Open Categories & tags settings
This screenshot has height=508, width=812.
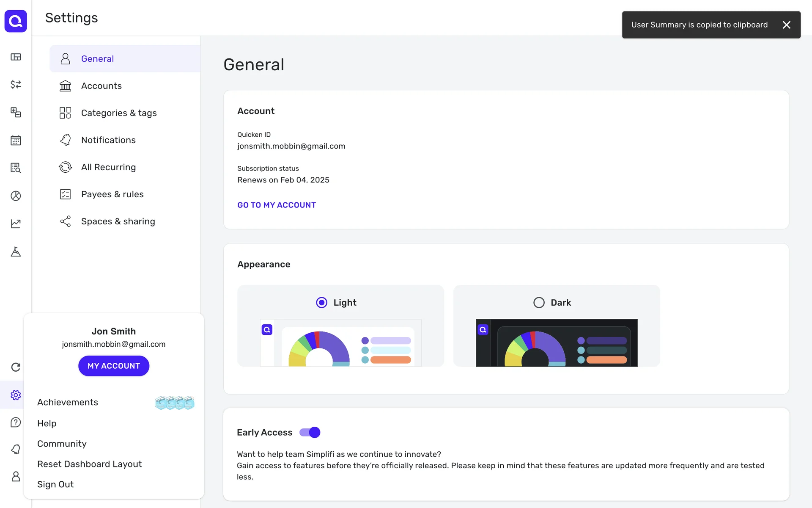pyautogui.click(x=119, y=113)
